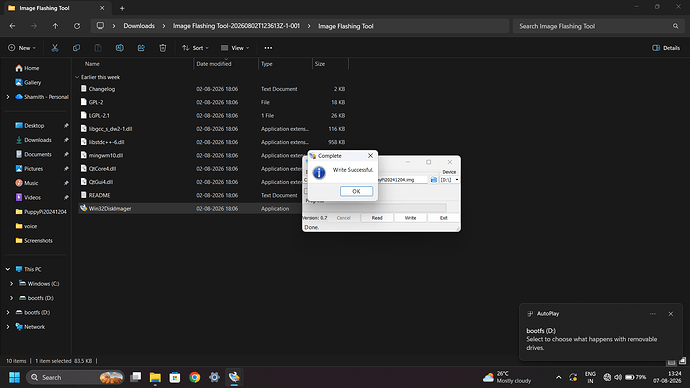Confirm the Write Successful dialog with OK
The image size is (690, 388).
[356, 191]
